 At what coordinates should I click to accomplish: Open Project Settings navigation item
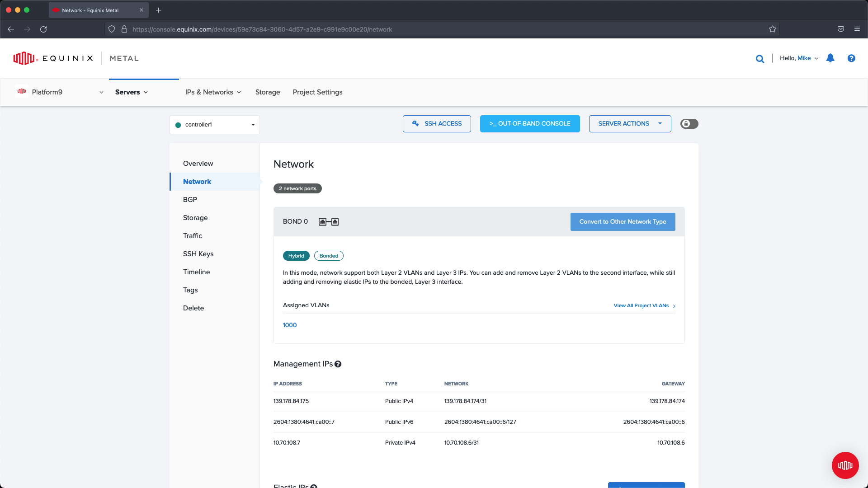[317, 92]
